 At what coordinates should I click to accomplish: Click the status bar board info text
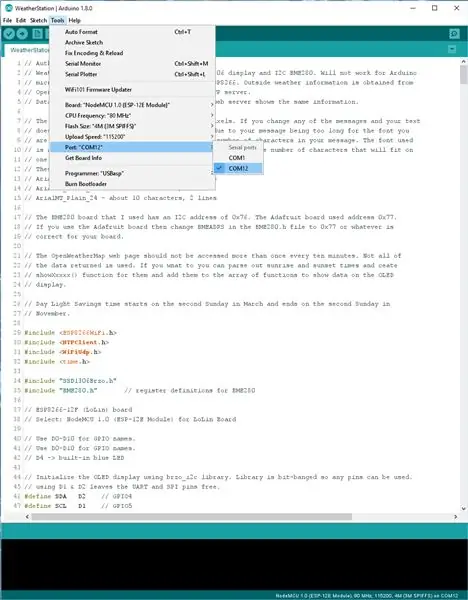point(367,596)
